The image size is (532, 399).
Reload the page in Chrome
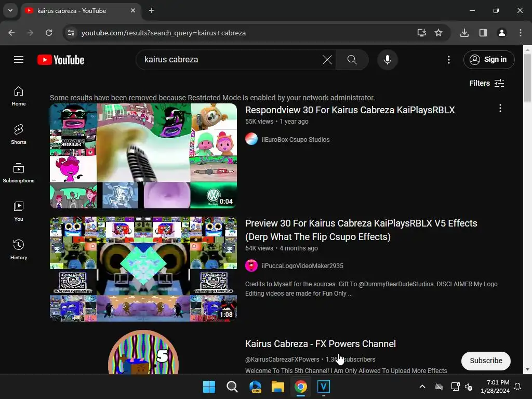tap(49, 33)
